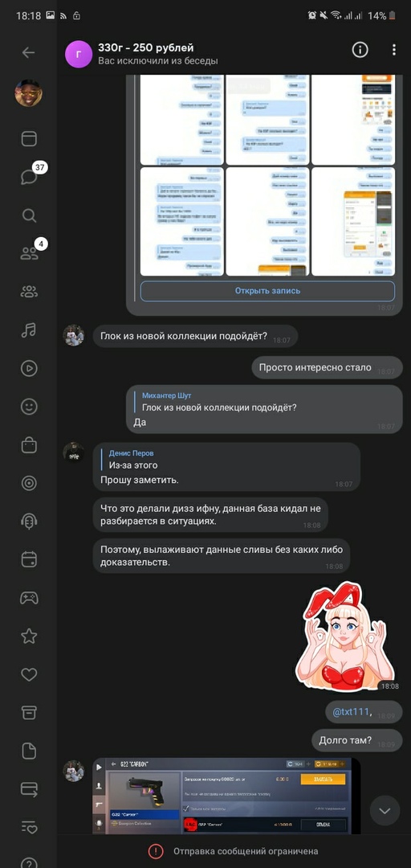Open Video play icon in sidebar
Screen dimensions: 411x868
29,369
